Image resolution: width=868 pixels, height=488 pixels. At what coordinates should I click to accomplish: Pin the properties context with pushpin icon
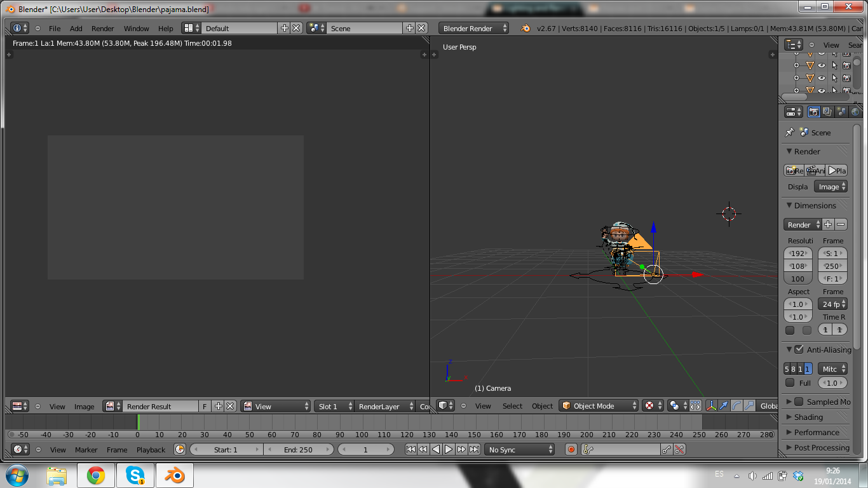click(790, 132)
